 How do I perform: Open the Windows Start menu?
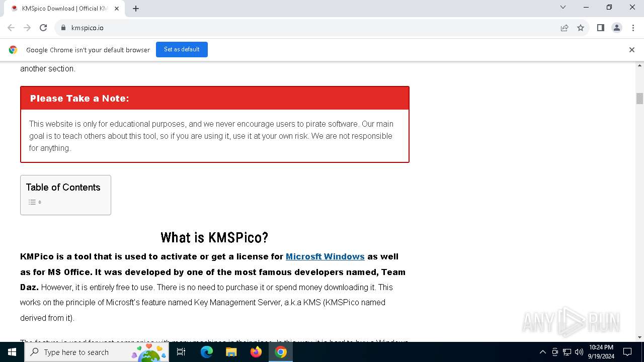tap(12, 352)
